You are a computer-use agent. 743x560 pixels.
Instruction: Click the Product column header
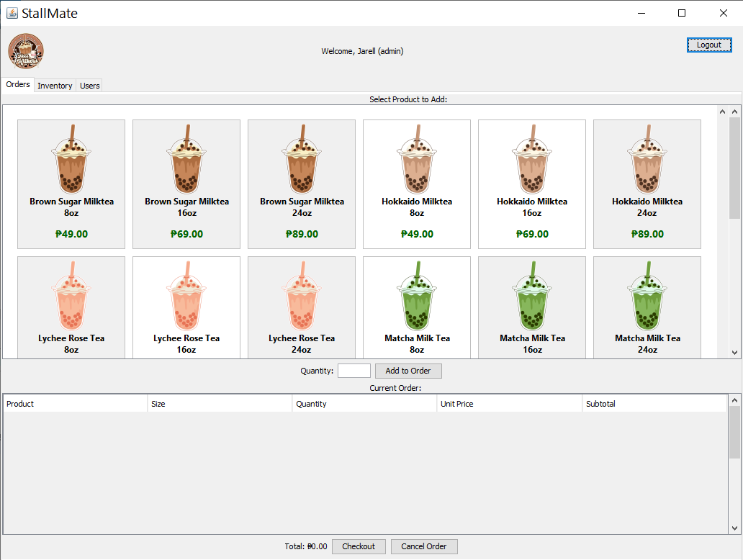click(75, 404)
